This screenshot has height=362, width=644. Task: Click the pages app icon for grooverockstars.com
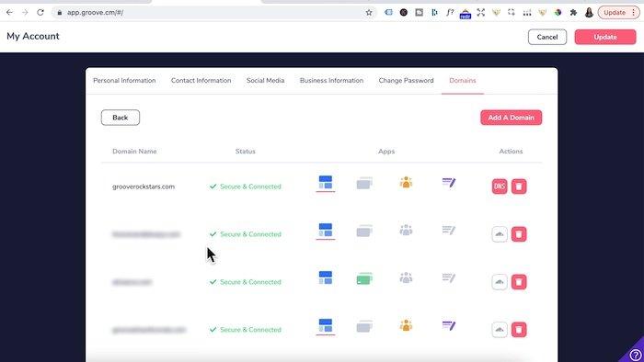[326, 183]
